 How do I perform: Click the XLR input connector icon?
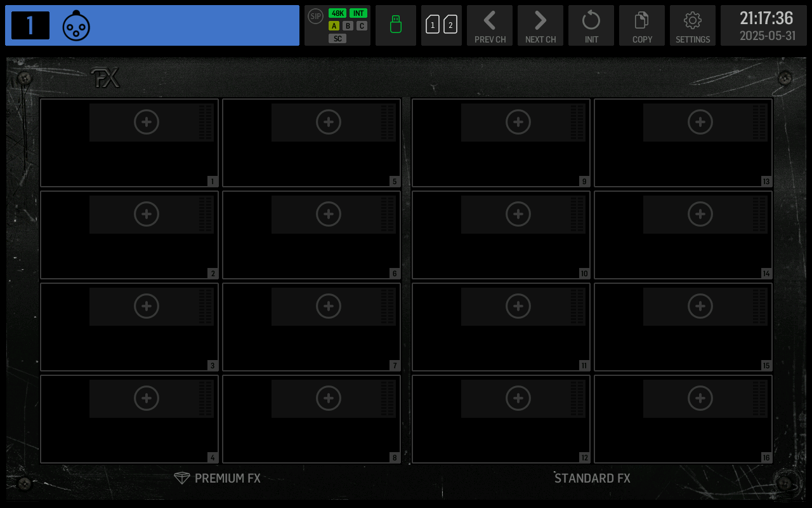76,25
